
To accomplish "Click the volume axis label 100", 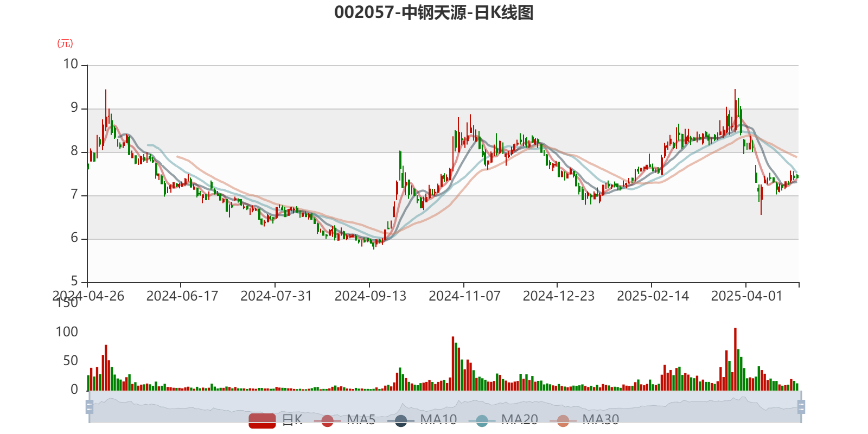I will pyautogui.click(x=67, y=331).
